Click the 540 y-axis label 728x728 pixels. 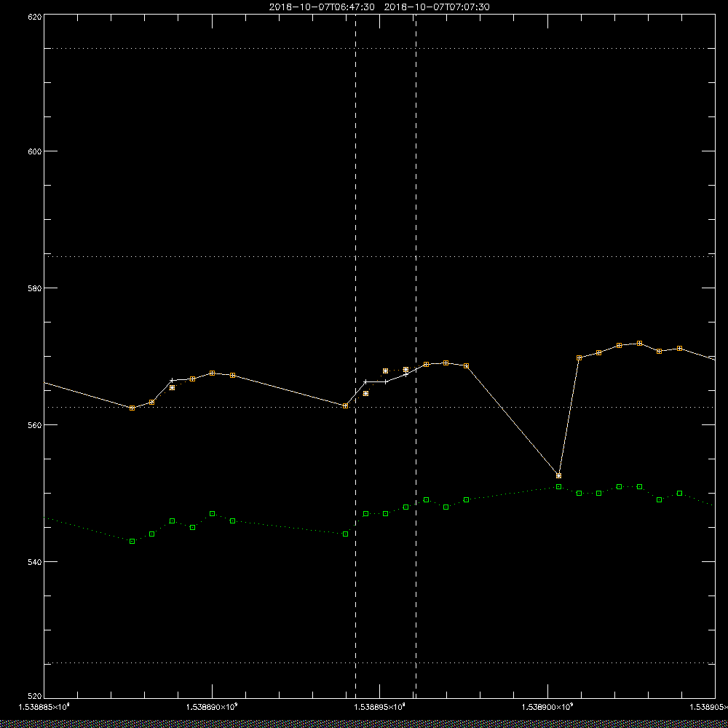pos(35,562)
